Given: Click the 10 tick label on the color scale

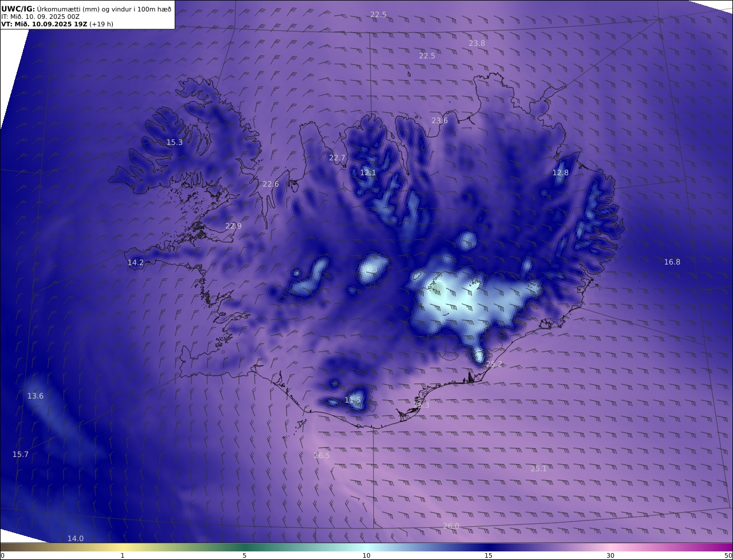Looking at the screenshot, I should coord(366,555).
